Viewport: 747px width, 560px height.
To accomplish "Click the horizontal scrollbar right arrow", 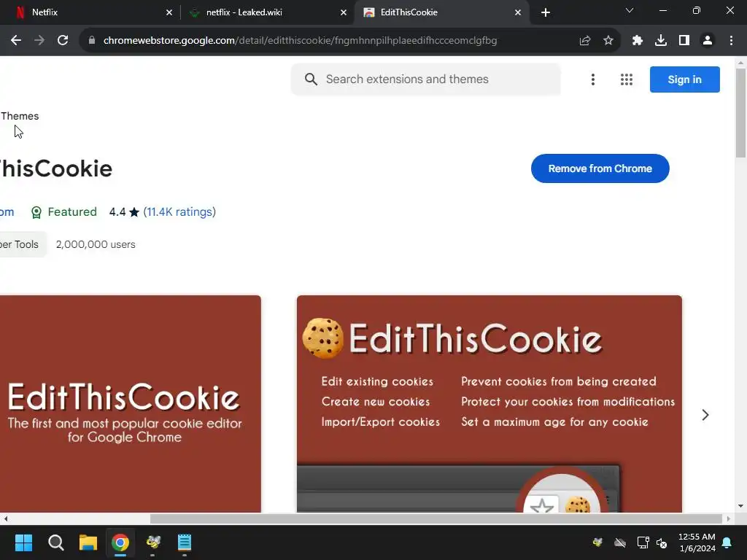I will (729, 518).
